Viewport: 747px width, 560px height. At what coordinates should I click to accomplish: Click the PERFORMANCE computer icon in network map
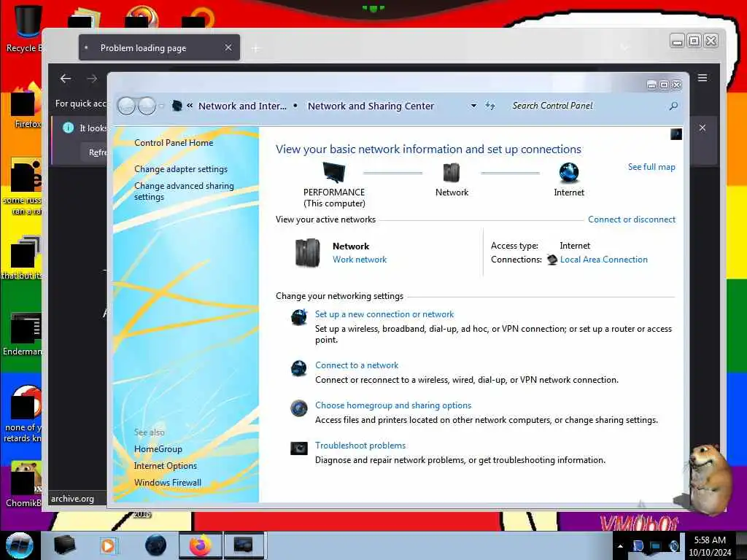coord(334,172)
